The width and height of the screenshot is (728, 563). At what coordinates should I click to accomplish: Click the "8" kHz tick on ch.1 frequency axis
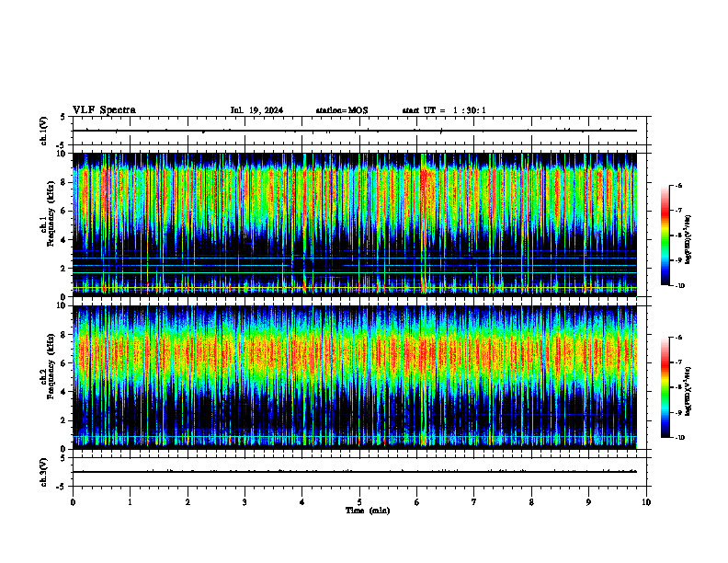(64, 182)
